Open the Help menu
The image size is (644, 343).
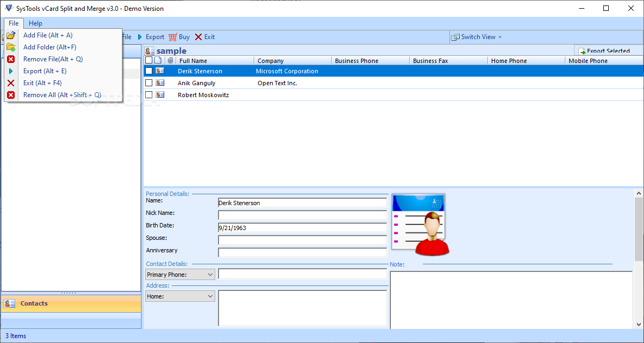[x=36, y=23]
